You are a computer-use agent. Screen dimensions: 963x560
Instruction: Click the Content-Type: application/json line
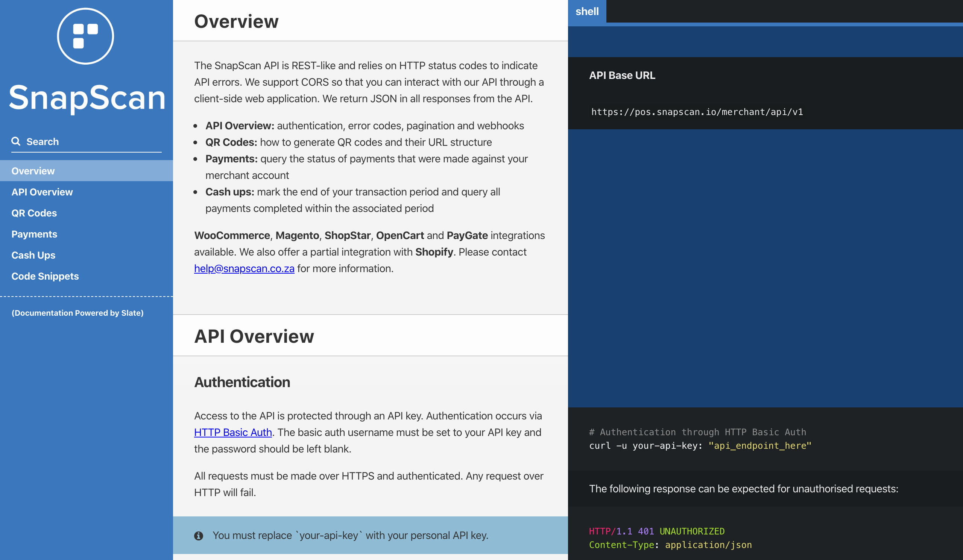pos(670,545)
